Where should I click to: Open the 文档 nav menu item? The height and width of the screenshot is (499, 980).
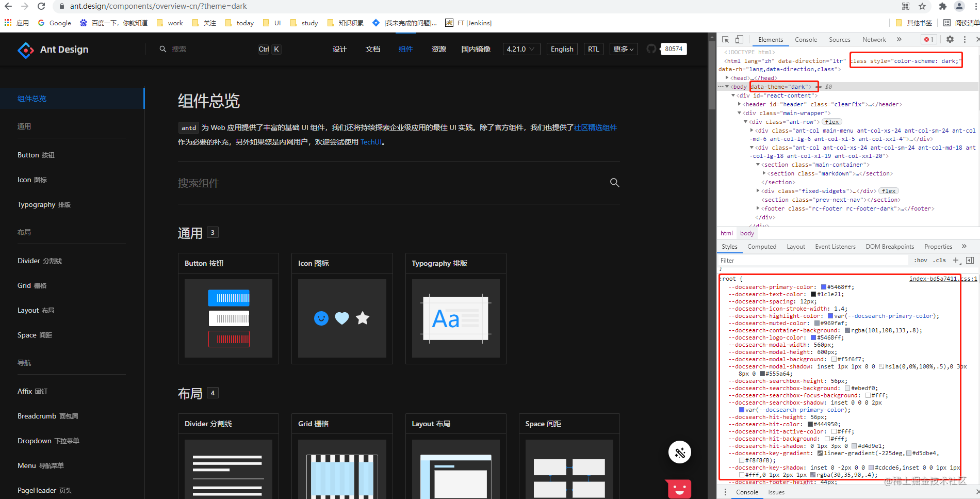(372, 49)
